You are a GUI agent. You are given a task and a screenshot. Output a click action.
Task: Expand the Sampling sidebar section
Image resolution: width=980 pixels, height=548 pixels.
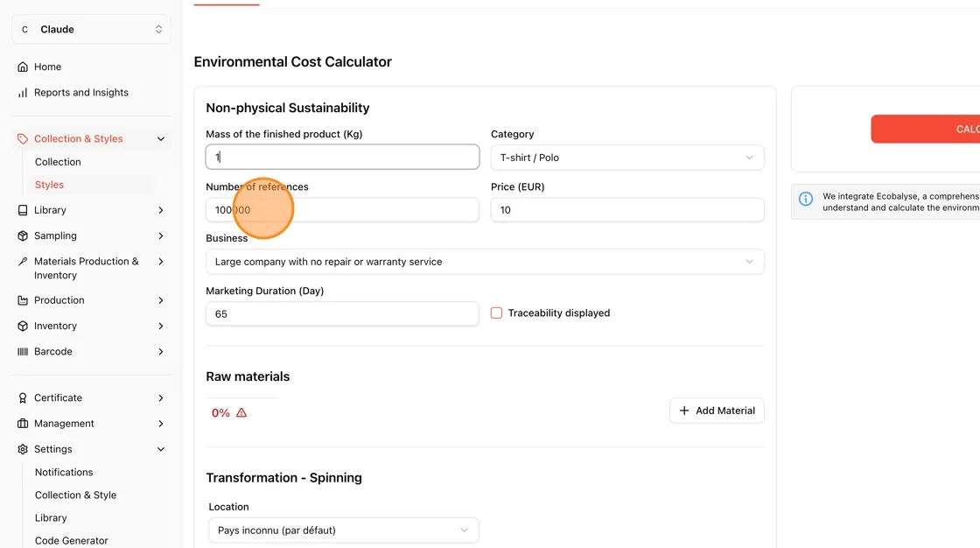[161, 235]
